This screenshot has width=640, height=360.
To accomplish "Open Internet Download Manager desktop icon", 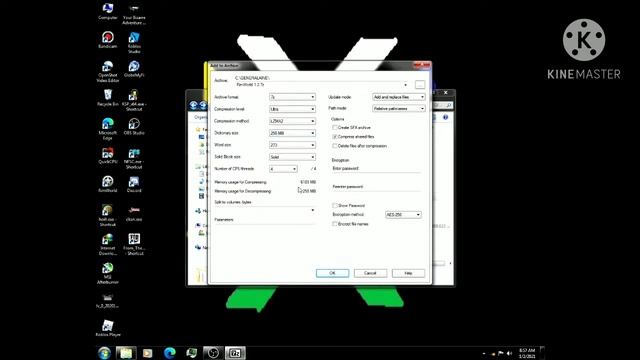I will (108, 244).
